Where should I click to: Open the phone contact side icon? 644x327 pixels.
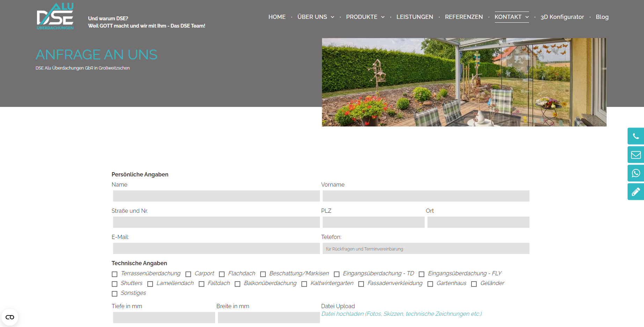pyautogui.click(x=636, y=136)
